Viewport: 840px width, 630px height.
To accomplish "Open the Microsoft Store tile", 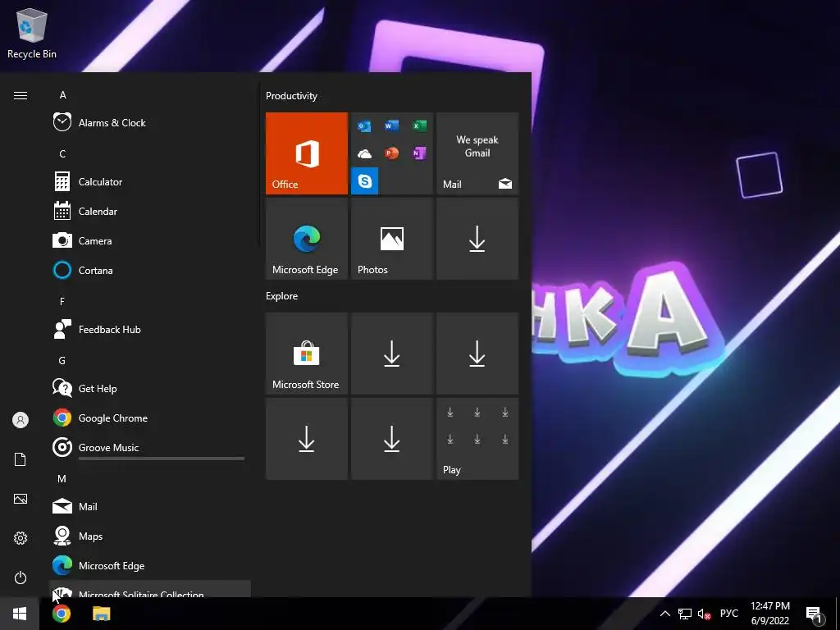I will (x=307, y=354).
